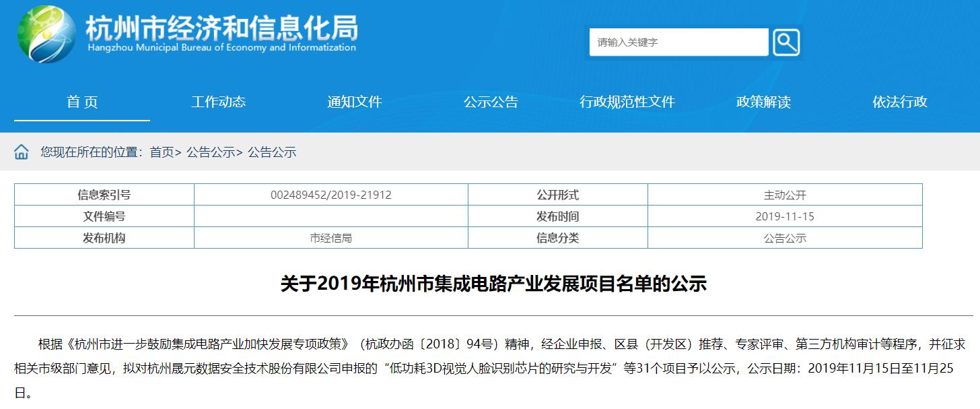Screen dimensions: 980x409
Task: Click the index number 002489452/2019-21912
Action: click(x=330, y=195)
